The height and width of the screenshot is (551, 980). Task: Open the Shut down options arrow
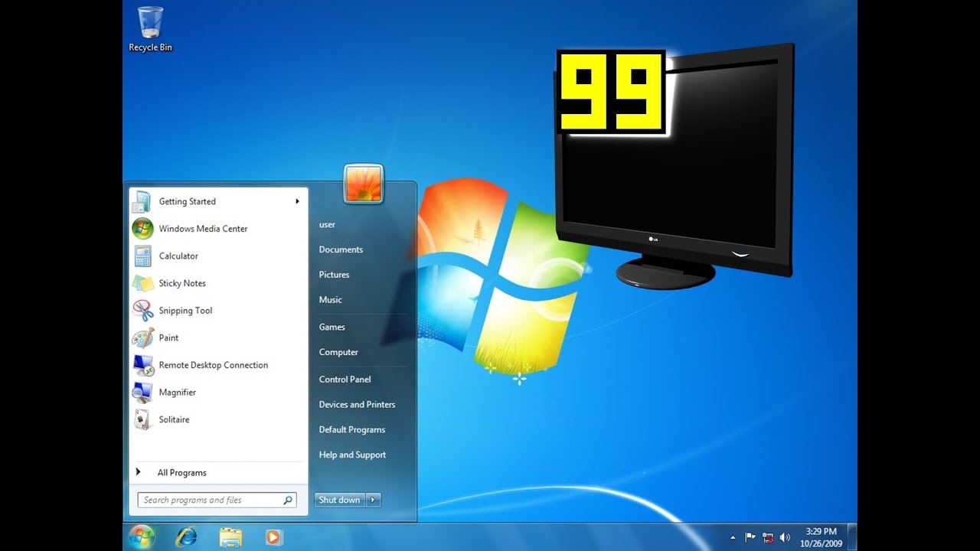(374, 500)
